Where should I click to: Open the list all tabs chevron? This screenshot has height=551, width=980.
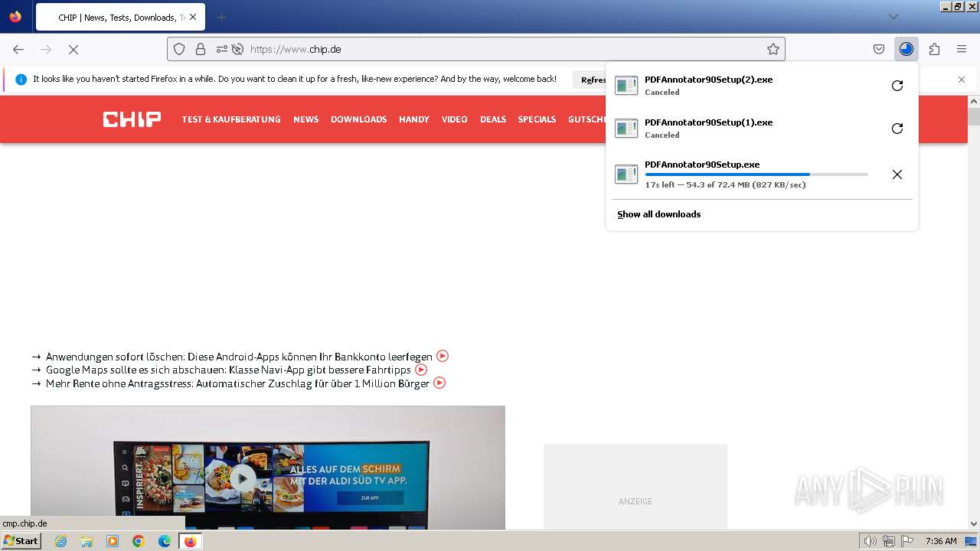pyautogui.click(x=893, y=17)
